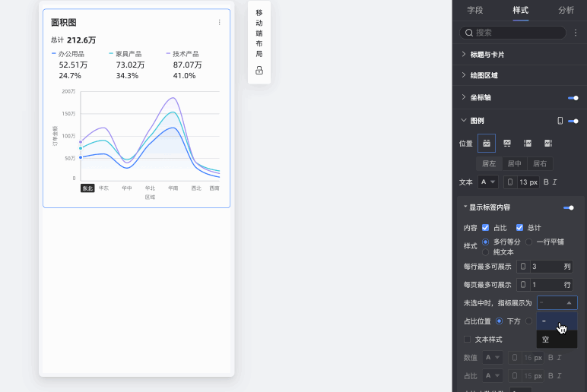
Task: Toggle italic for legend text
Action: click(x=555, y=182)
